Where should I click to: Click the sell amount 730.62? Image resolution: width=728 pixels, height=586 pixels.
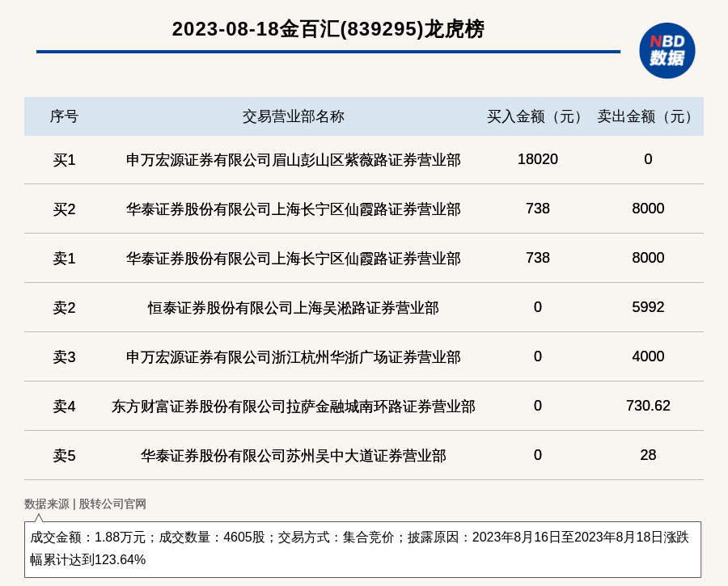648,406
